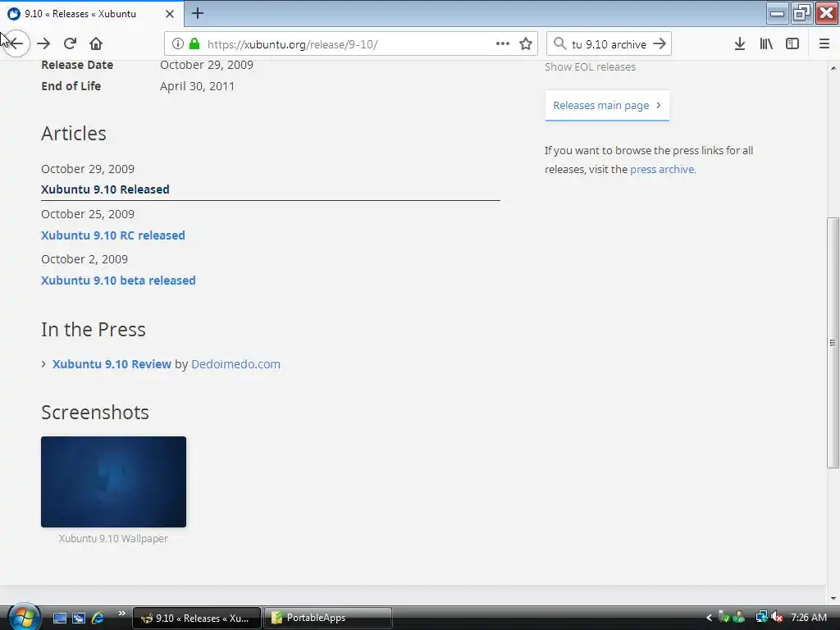This screenshot has width=840, height=630.
Task: Click the Articles heading
Action: click(x=74, y=134)
